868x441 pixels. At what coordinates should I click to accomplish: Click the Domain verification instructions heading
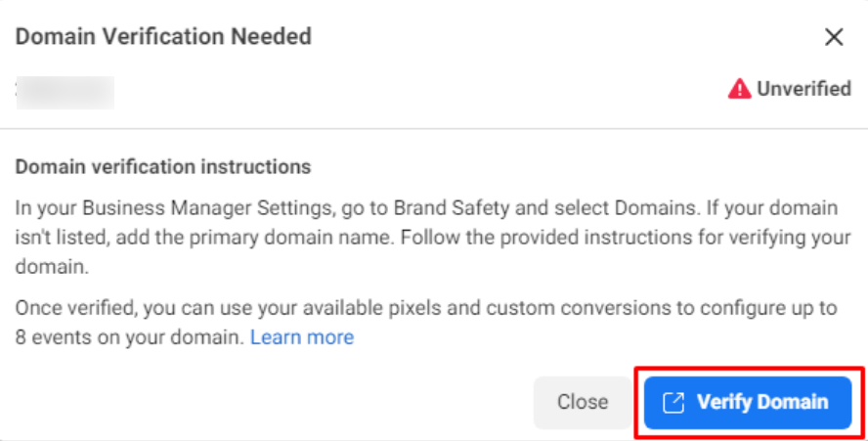[x=163, y=167]
